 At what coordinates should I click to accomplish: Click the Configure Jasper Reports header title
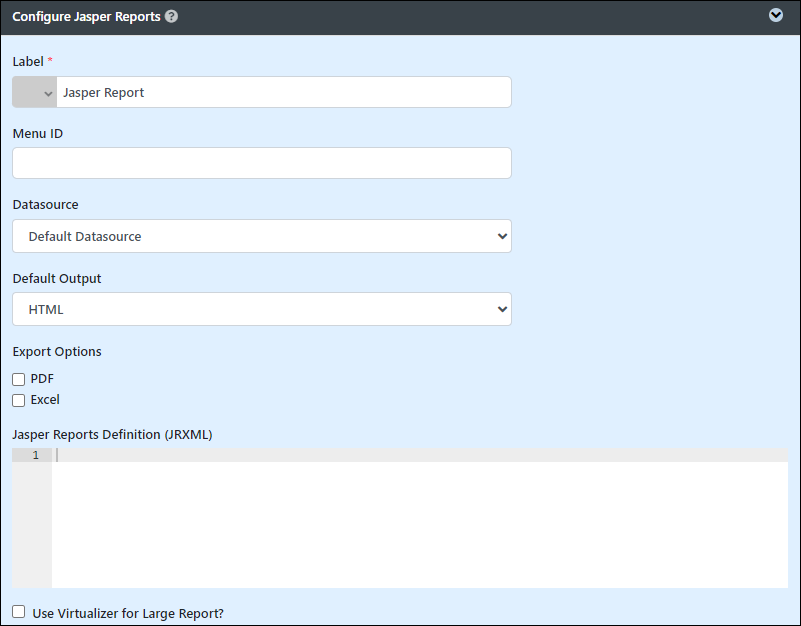tap(86, 16)
